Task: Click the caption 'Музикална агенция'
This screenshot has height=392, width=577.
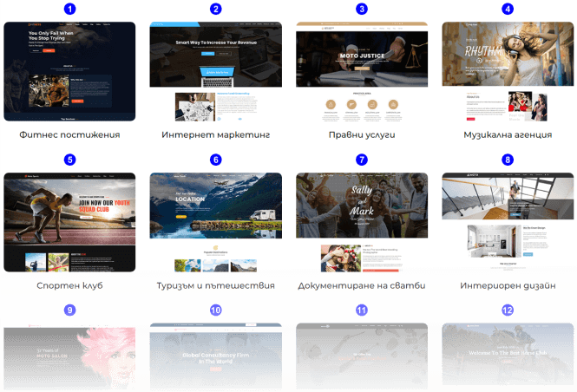Action: pyautogui.click(x=508, y=135)
